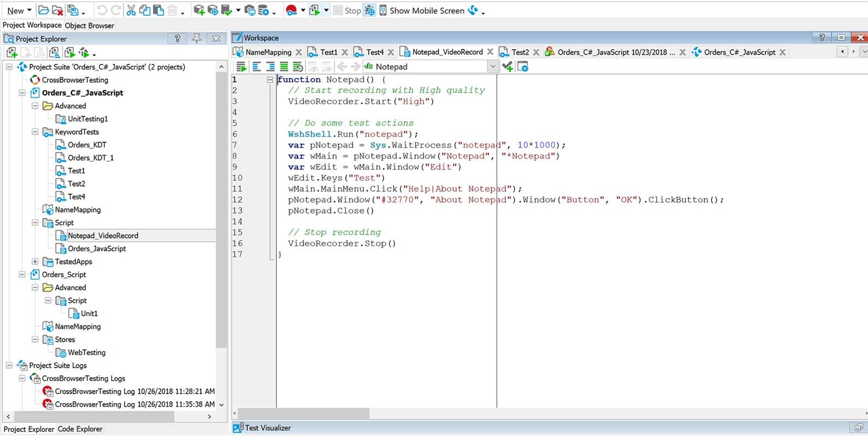Click the Open folder icon in main toolbar

click(x=43, y=10)
